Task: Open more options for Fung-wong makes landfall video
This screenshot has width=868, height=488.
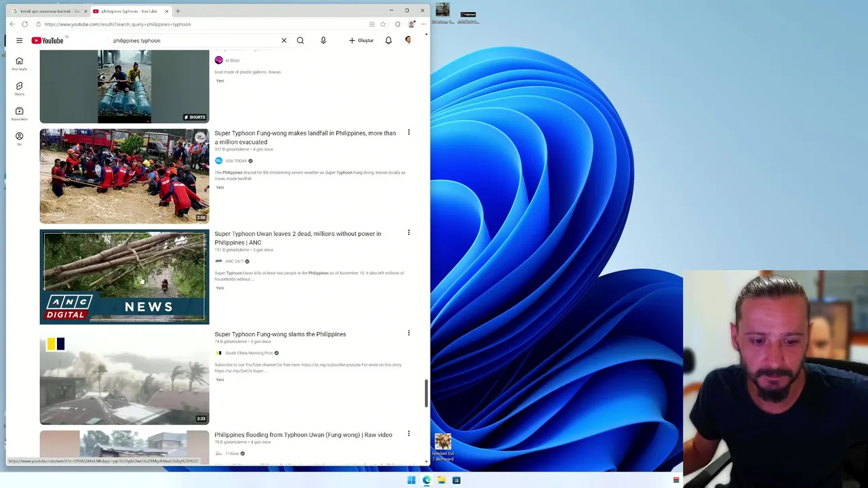Action: click(x=408, y=132)
